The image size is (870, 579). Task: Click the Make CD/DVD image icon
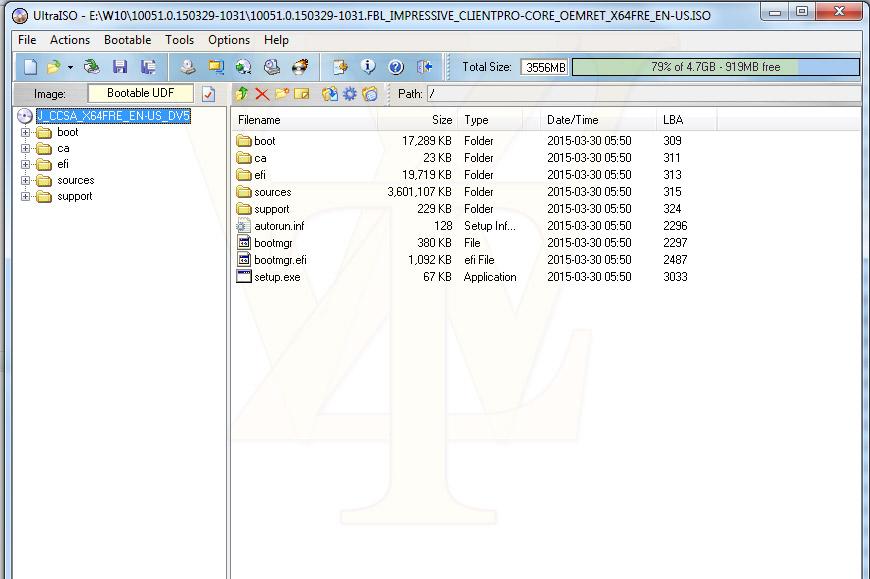pos(188,67)
